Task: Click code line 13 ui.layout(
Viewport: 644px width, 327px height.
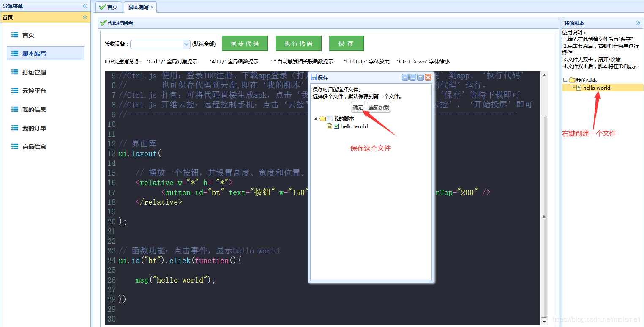Action: tap(140, 154)
